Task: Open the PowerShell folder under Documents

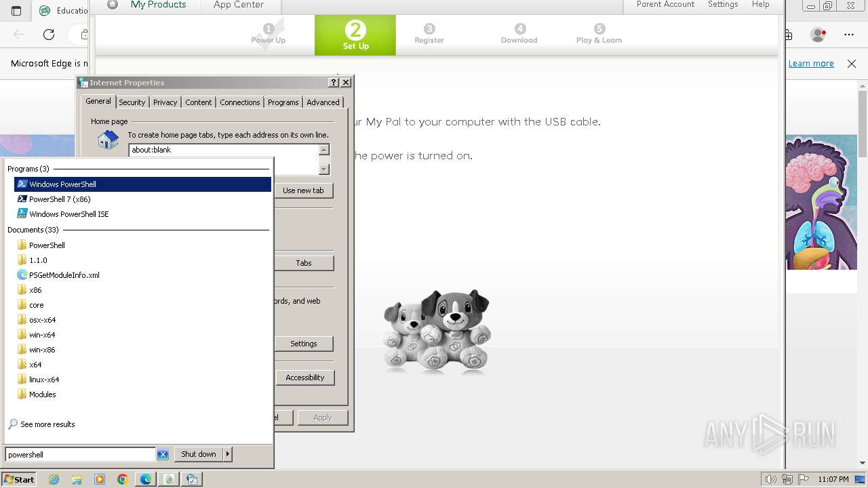Action: coord(142,245)
